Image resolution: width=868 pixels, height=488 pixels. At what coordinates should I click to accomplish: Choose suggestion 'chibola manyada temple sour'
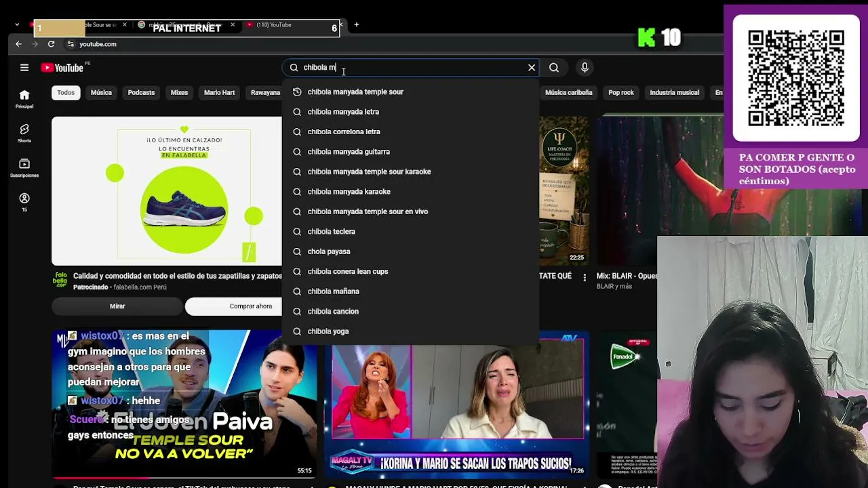[411, 92]
